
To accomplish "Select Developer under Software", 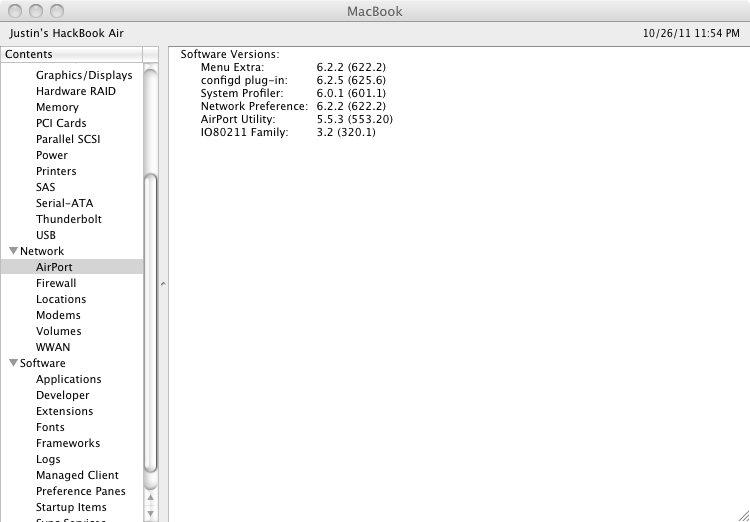I will click(63, 395).
